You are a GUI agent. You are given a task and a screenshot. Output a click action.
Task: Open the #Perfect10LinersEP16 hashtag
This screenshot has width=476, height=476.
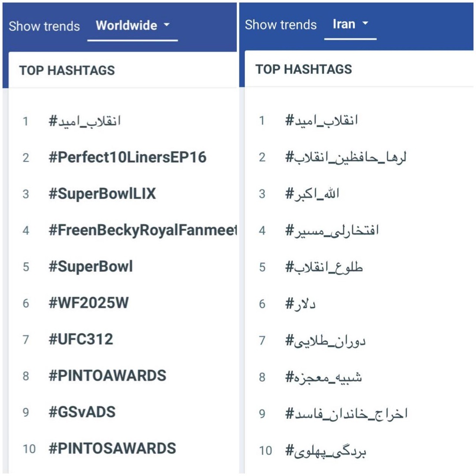pyautogui.click(x=127, y=157)
